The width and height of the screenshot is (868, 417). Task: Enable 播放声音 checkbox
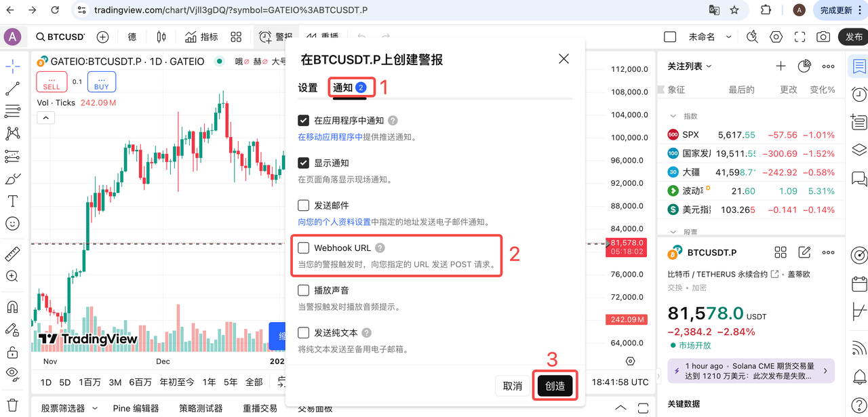tap(304, 290)
